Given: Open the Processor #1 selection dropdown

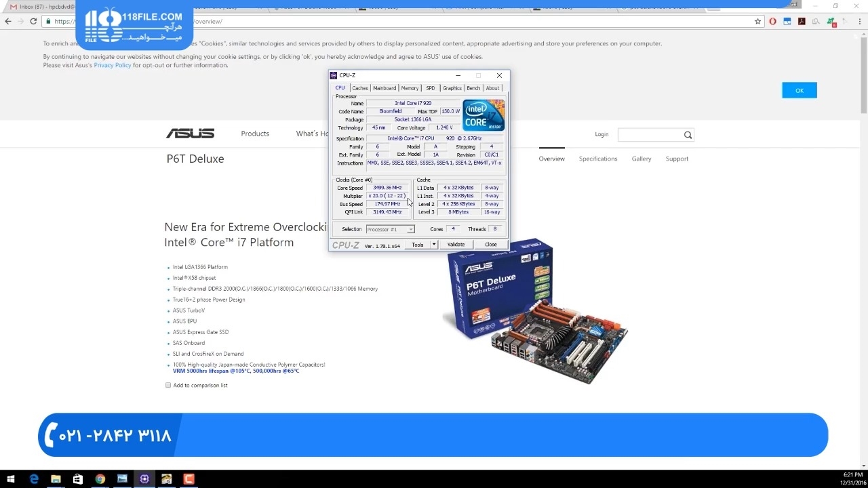Looking at the screenshot, I should (390, 230).
